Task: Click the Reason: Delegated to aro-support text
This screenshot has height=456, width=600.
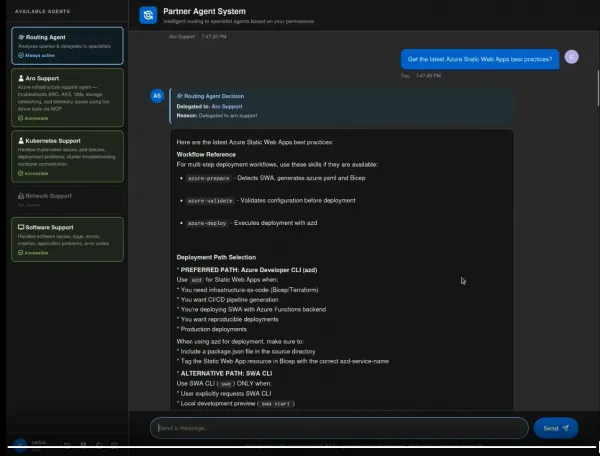Action: click(217, 116)
